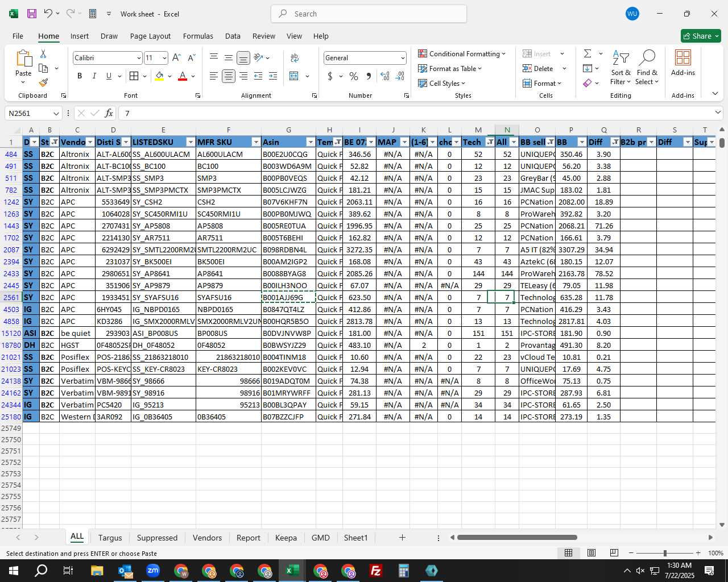Click the Merge & Center icon

pyautogui.click(x=294, y=76)
